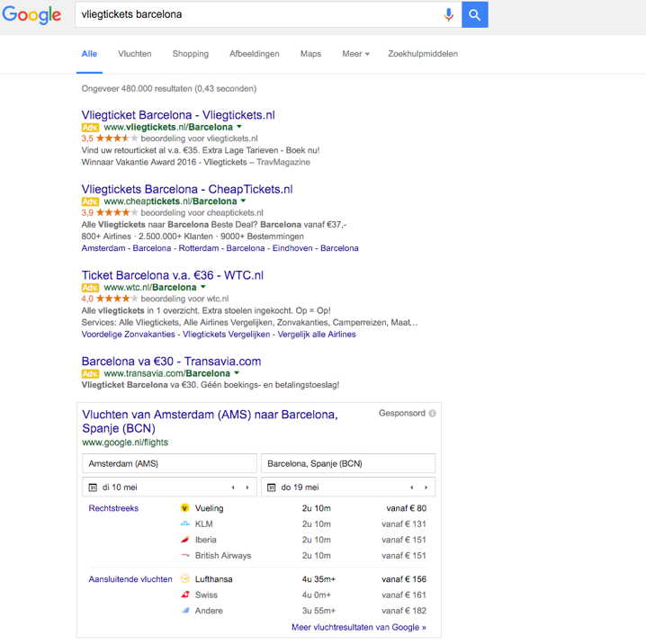Expand dropdown arrow next to www.transavia.com/Barcelona

pyautogui.click(x=237, y=373)
